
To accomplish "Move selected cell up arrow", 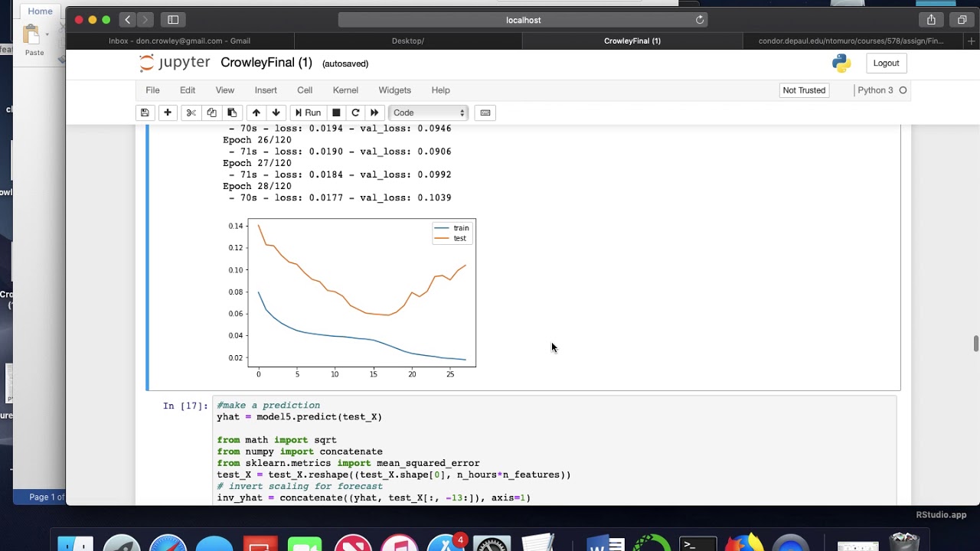I will pos(256,112).
